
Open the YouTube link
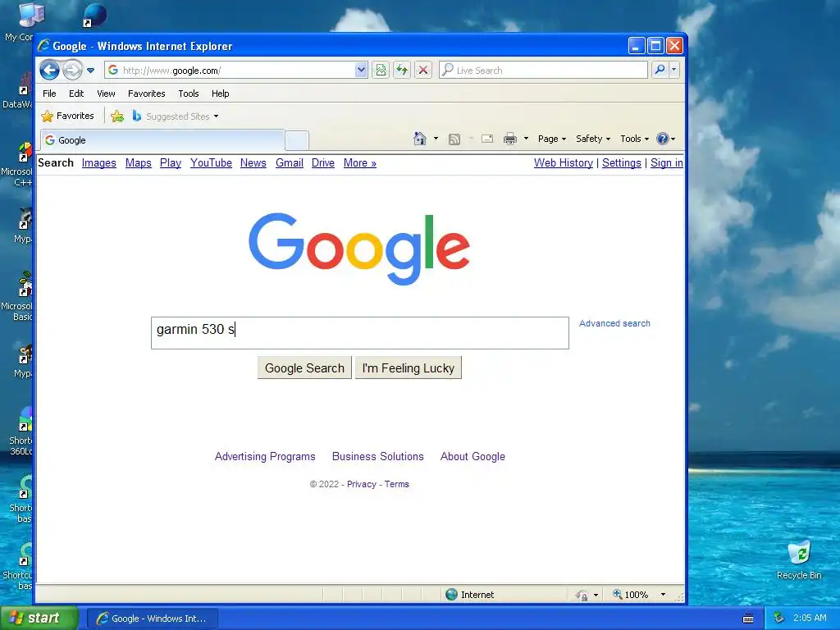[x=211, y=163]
